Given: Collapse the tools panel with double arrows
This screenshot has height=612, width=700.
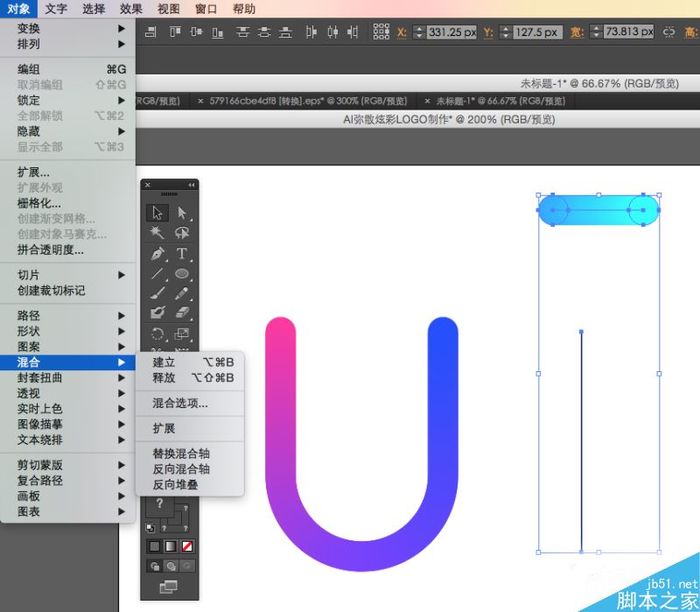Looking at the screenshot, I should 192,185.
